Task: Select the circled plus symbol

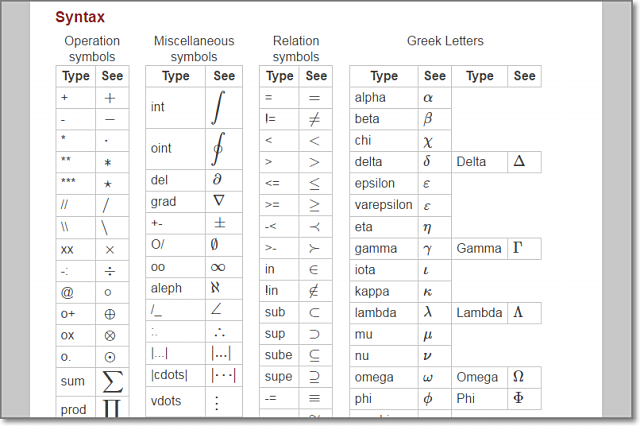Action: tap(109, 313)
